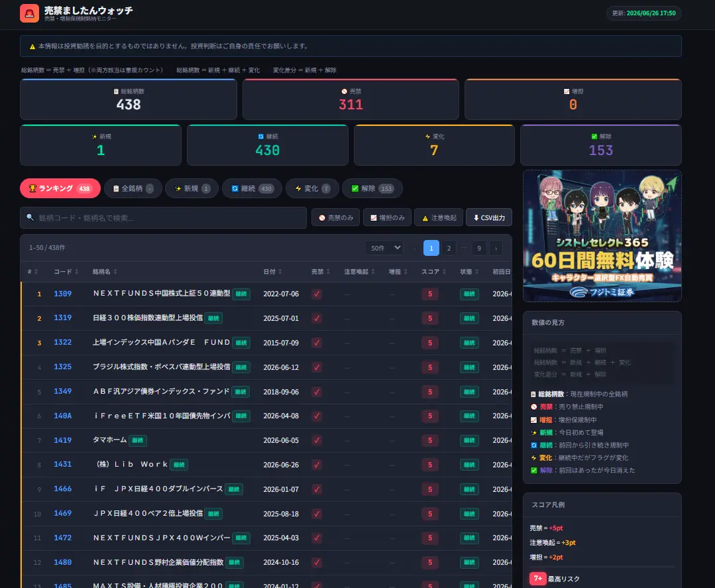Click the green check icon on 解除 card
The width and height of the screenshot is (715, 588).
tap(594, 137)
